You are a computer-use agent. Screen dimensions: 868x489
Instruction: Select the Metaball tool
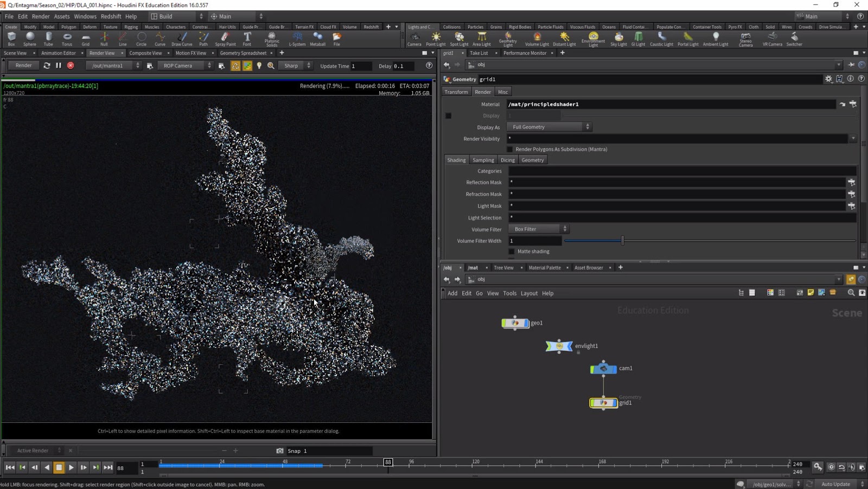[318, 39]
